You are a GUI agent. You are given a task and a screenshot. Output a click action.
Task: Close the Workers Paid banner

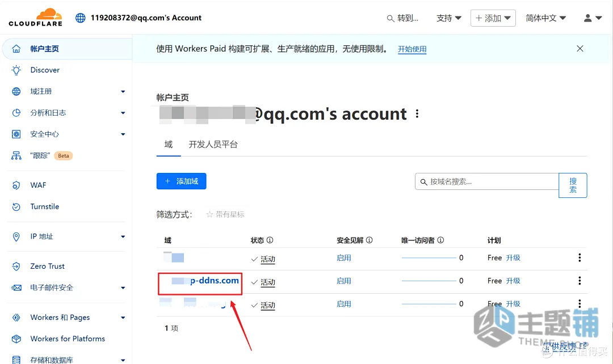point(580,48)
